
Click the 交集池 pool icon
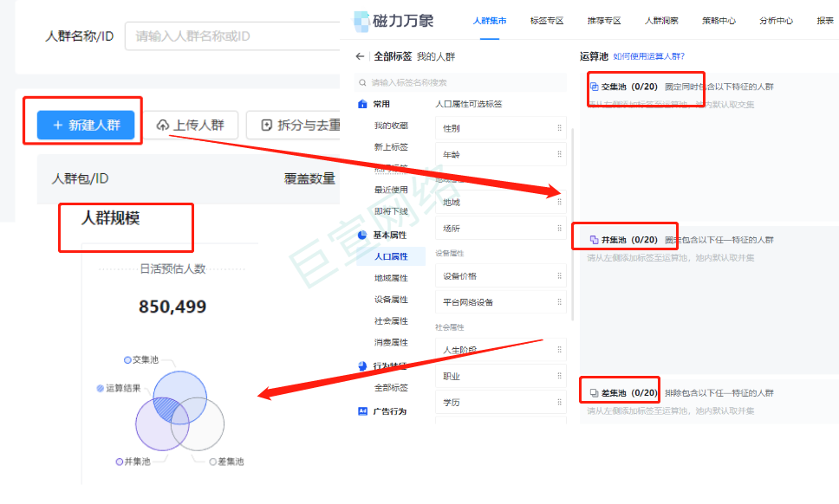coord(594,87)
